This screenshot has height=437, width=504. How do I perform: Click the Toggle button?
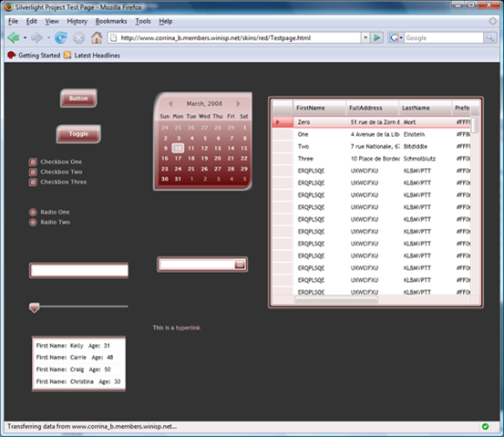[x=78, y=134]
